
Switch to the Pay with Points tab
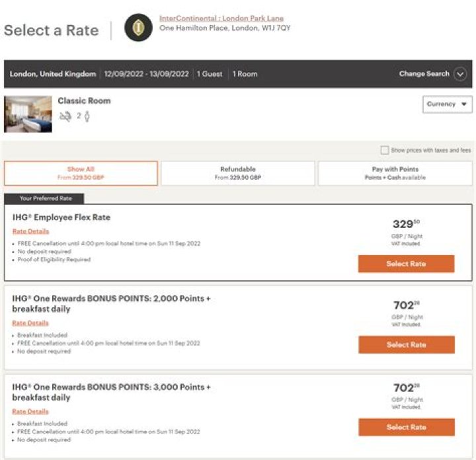tap(395, 173)
